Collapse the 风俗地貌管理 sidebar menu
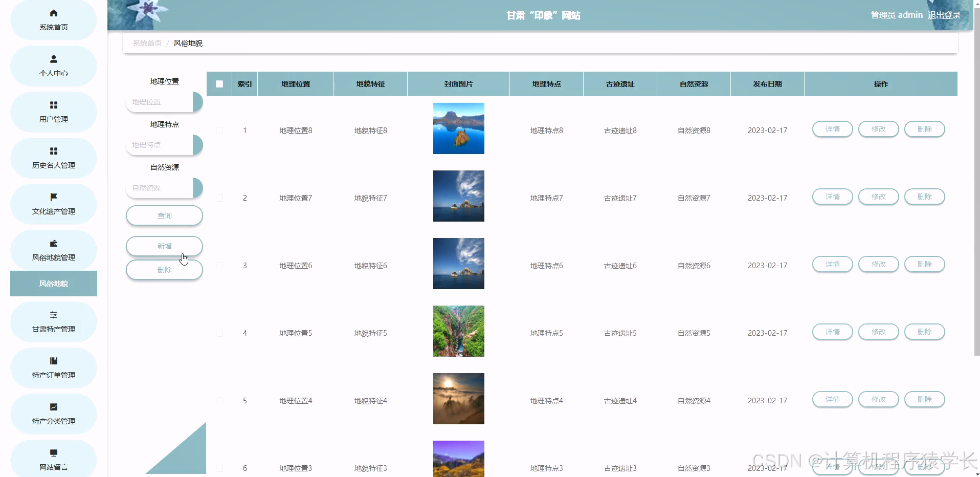This screenshot has width=980, height=477. [54, 250]
